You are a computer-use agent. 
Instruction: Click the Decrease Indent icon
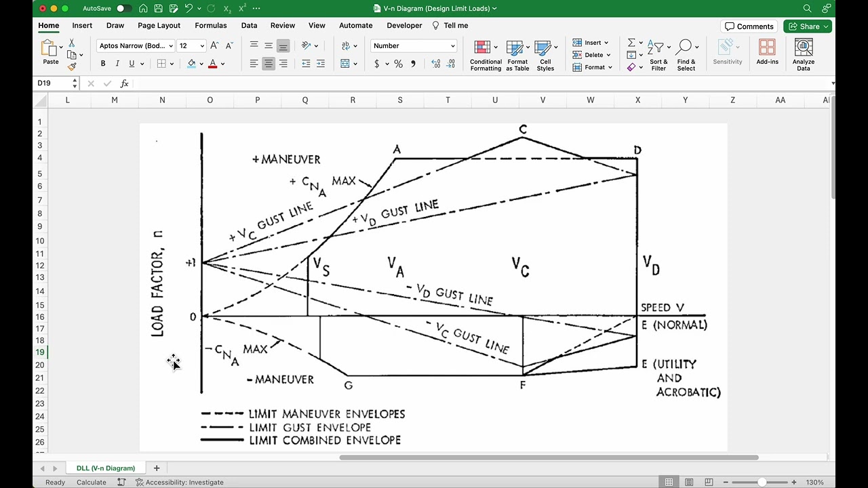(306, 64)
